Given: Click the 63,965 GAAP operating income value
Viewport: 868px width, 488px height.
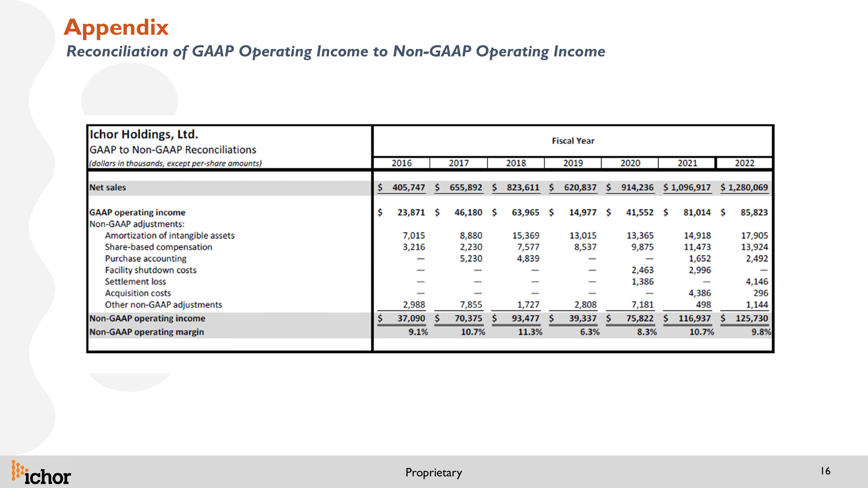Looking at the screenshot, I should pyautogui.click(x=526, y=213).
